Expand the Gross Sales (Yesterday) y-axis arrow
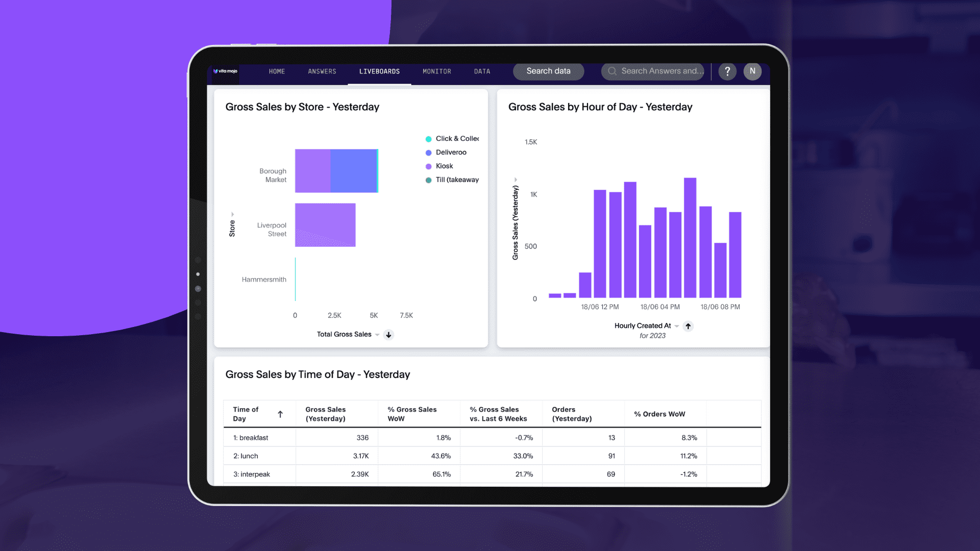The width and height of the screenshot is (980, 551). pos(516,180)
